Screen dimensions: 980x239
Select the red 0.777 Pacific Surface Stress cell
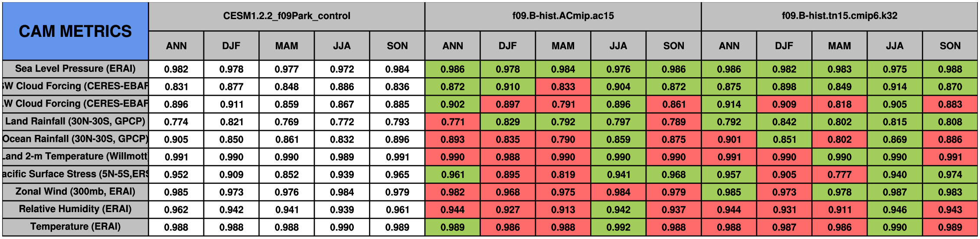839,174
